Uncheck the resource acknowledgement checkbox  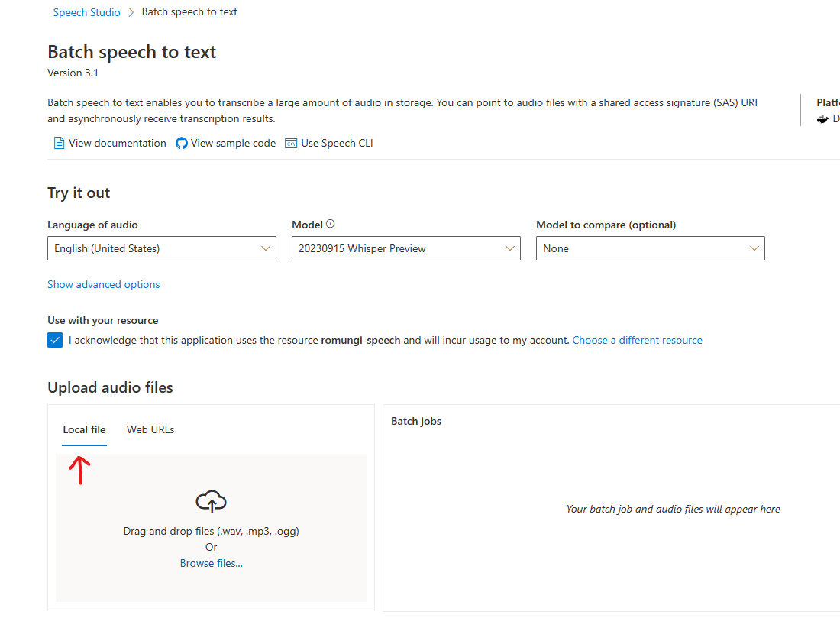point(55,341)
